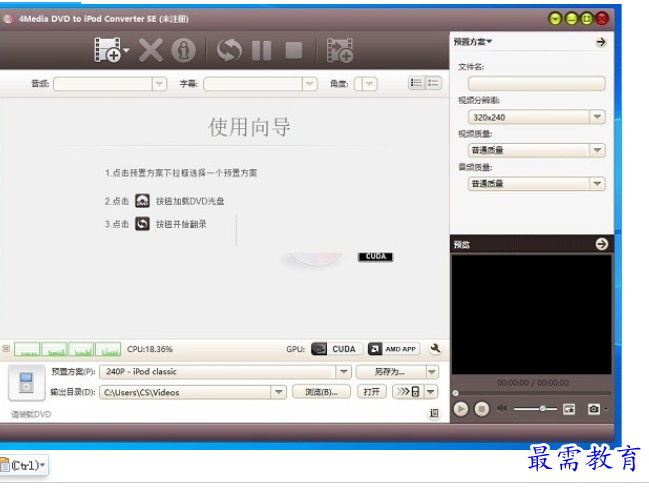Click the 另存为... (Save as) button

click(390, 372)
